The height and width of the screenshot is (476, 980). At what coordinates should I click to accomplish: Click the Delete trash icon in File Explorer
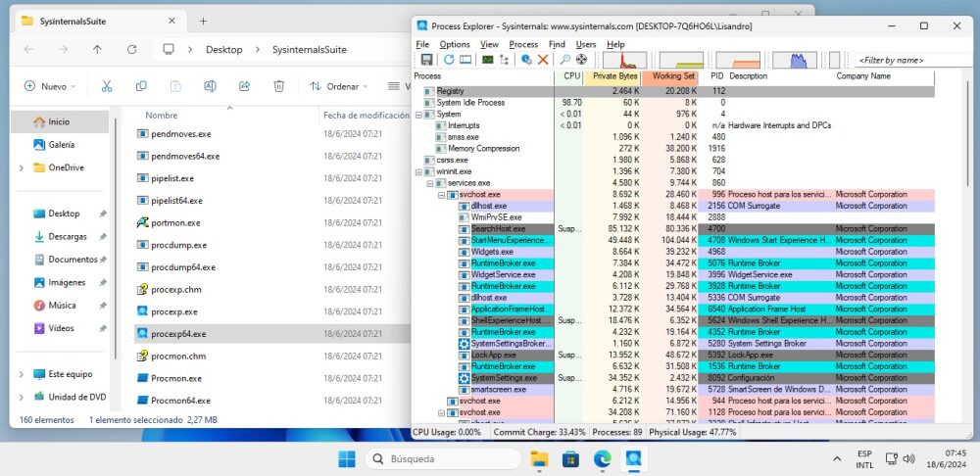tap(279, 86)
